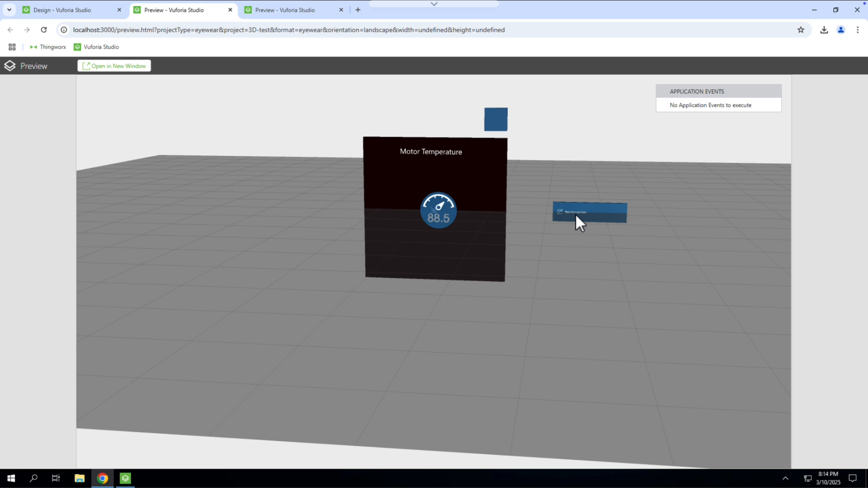Open the Vuforia Studio bookmark

click(x=96, y=47)
